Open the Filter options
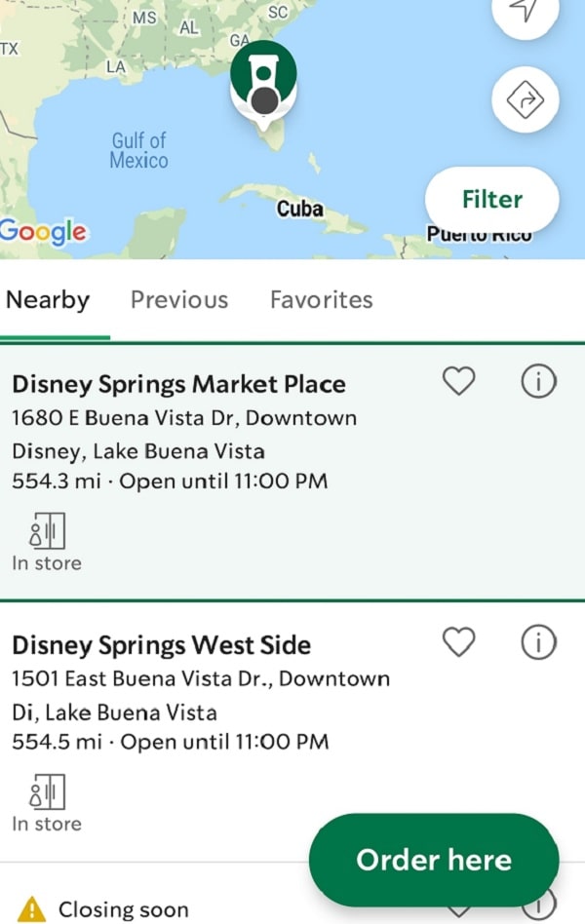The width and height of the screenshot is (585, 924). [491, 199]
